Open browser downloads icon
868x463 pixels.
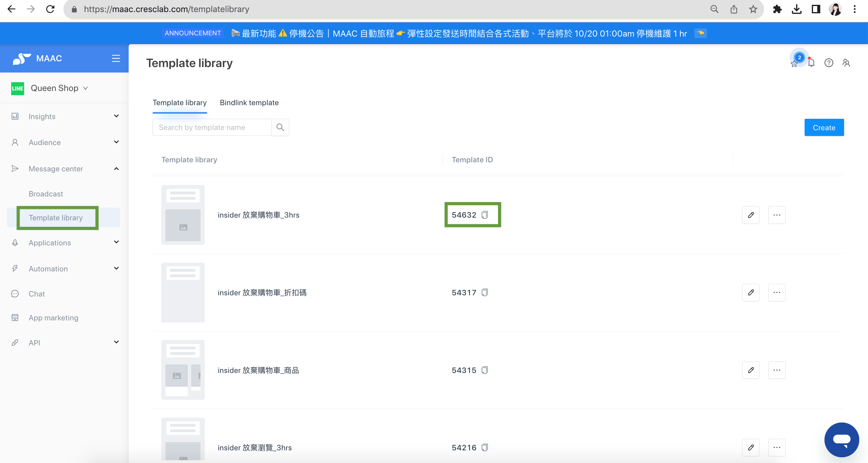(796, 9)
